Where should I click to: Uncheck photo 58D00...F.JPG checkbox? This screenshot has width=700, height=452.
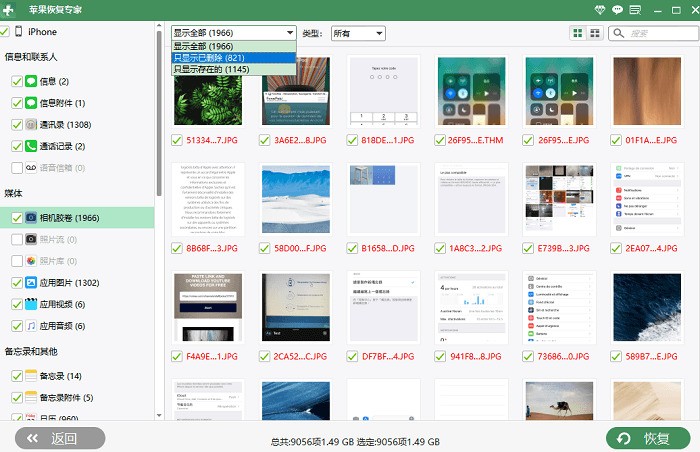pos(264,248)
